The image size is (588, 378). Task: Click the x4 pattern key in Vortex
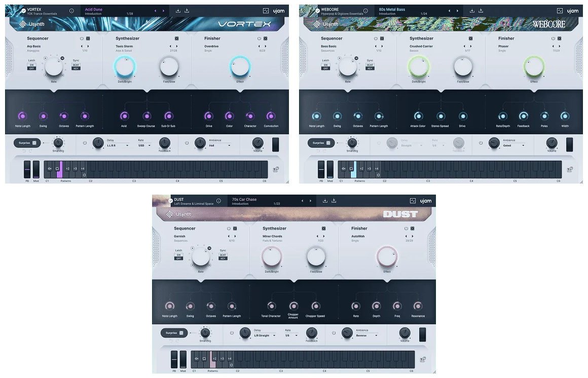(83, 169)
